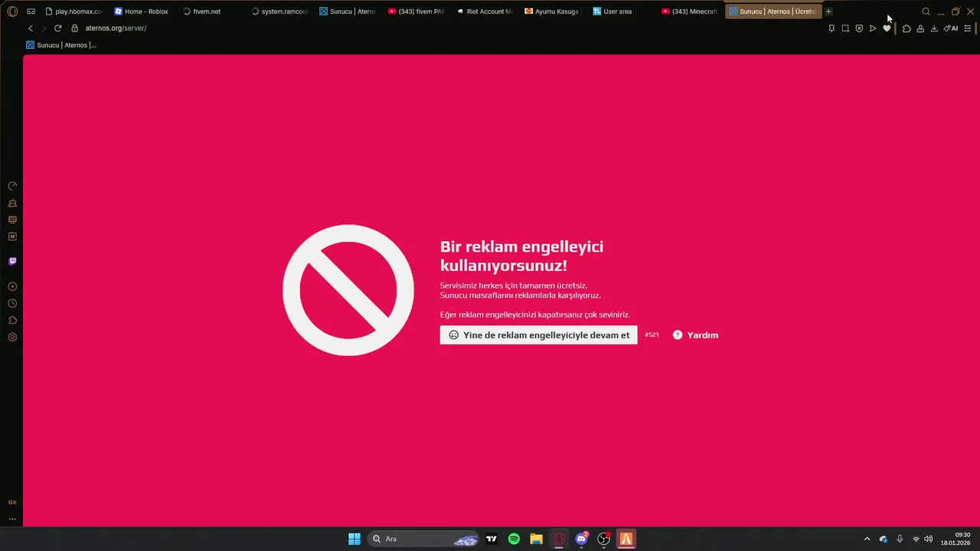Open the AI assistant button in toolbar

pos(951,28)
